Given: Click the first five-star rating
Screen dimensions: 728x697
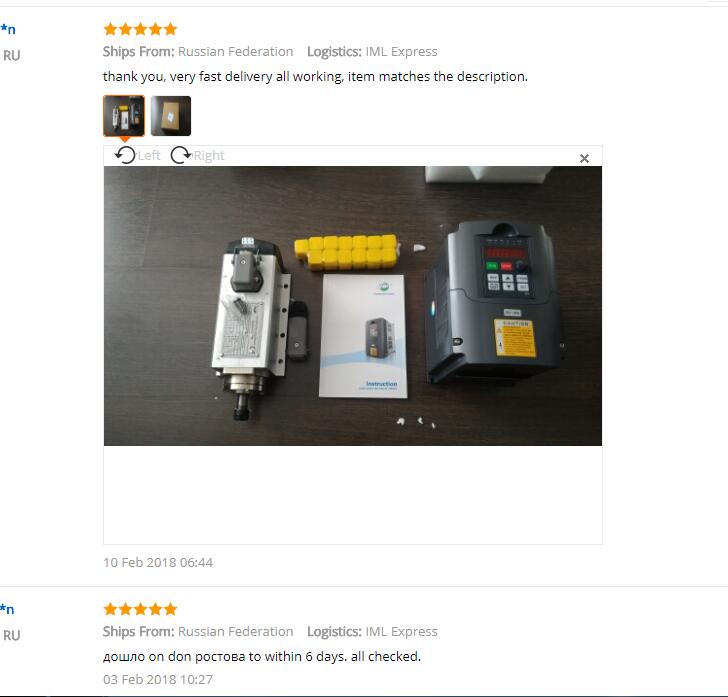Looking at the screenshot, I should point(140,29).
